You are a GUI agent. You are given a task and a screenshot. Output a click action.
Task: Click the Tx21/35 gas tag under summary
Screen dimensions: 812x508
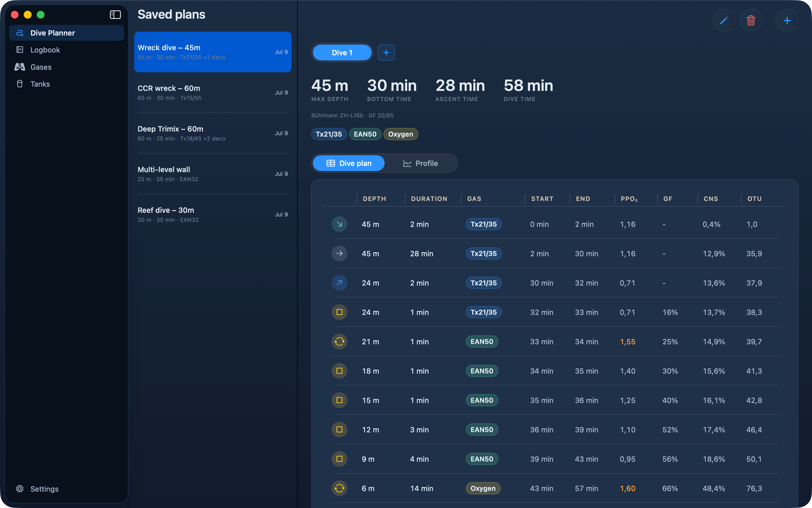click(329, 134)
